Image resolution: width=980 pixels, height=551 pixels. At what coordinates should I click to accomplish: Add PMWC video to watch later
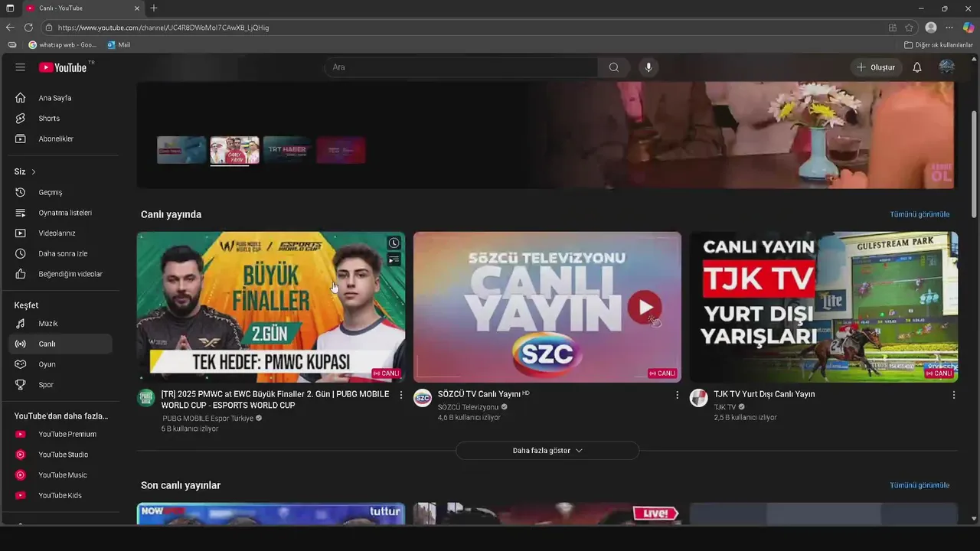[x=394, y=243]
